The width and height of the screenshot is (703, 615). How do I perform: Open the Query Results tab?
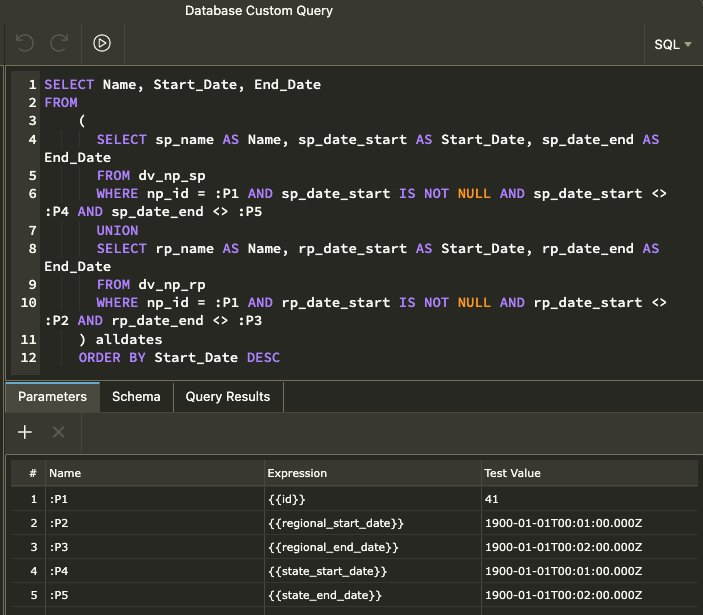[228, 397]
